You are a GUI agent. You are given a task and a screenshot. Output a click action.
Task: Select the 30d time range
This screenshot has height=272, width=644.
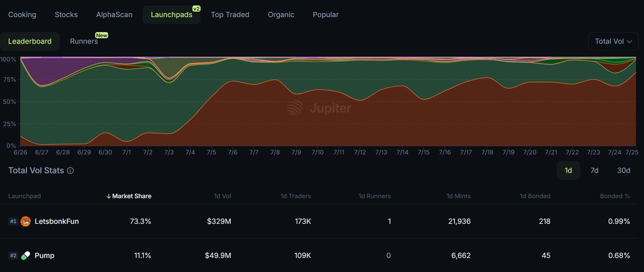click(623, 170)
